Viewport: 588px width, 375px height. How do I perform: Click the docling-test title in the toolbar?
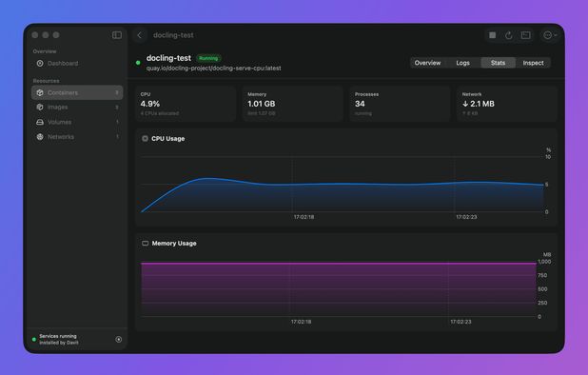(x=173, y=35)
